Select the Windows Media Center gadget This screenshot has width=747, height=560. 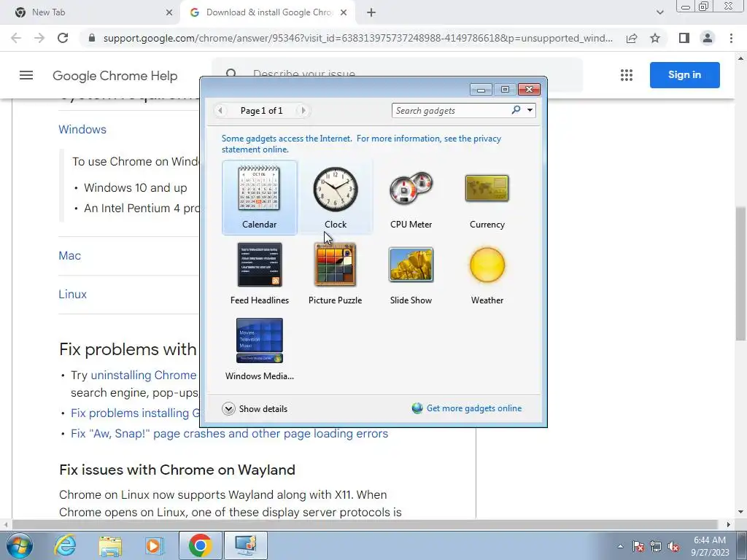click(259, 349)
